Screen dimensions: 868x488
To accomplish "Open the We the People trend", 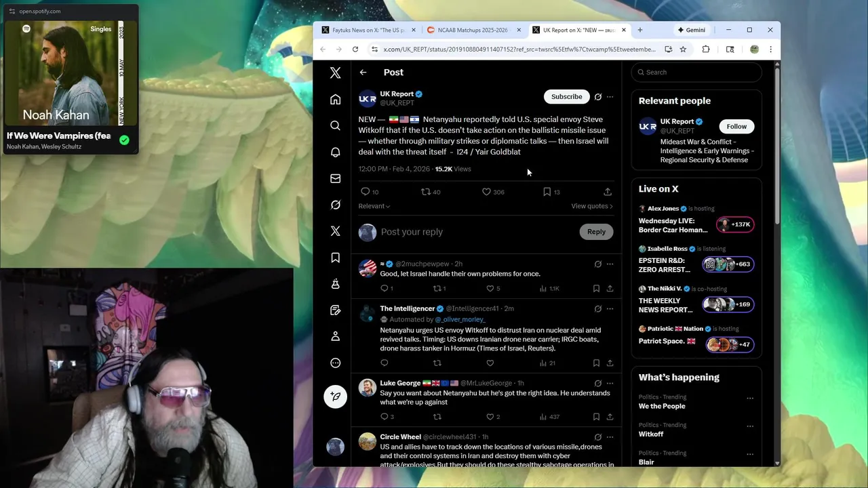I will [x=662, y=406].
